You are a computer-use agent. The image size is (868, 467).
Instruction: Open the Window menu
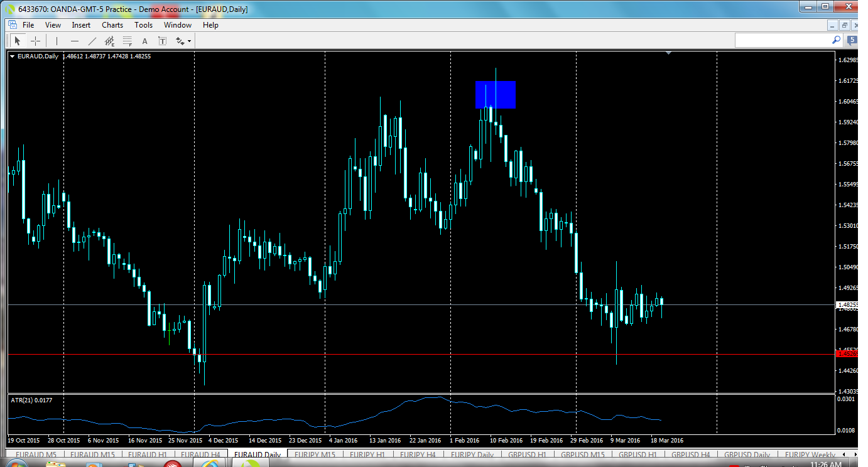pyautogui.click(x=178, y=25)
